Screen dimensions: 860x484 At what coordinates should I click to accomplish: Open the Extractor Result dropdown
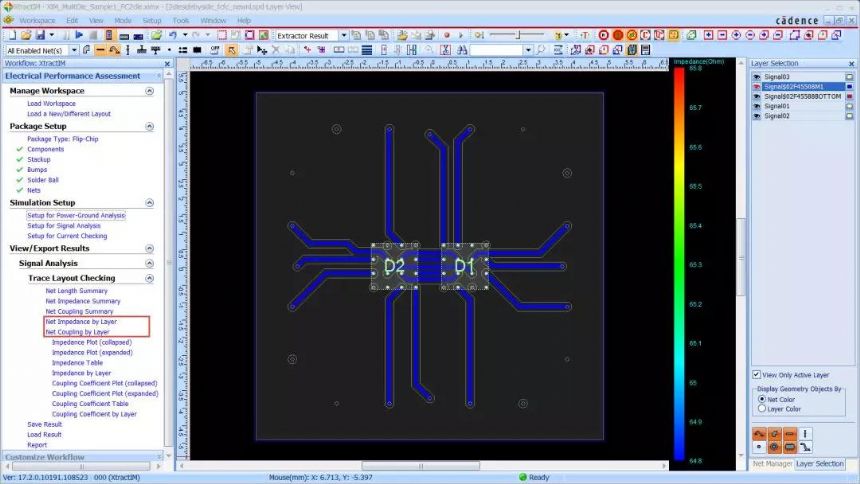343,35
